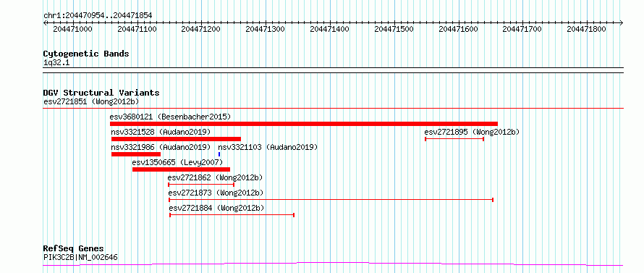Click the esv2721884 (Wong2012b) label

pyautogui.click(x=217, y=208)
